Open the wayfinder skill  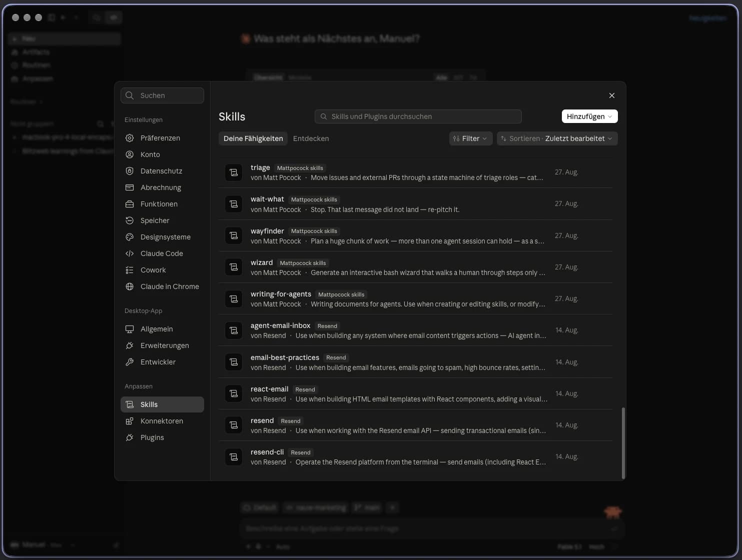tap(415, 235)
